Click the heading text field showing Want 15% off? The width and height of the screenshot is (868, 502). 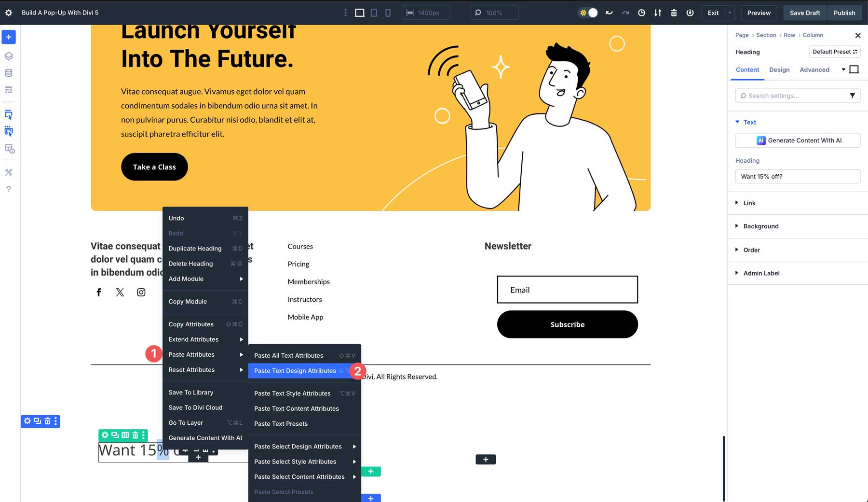tap(797, 176)
